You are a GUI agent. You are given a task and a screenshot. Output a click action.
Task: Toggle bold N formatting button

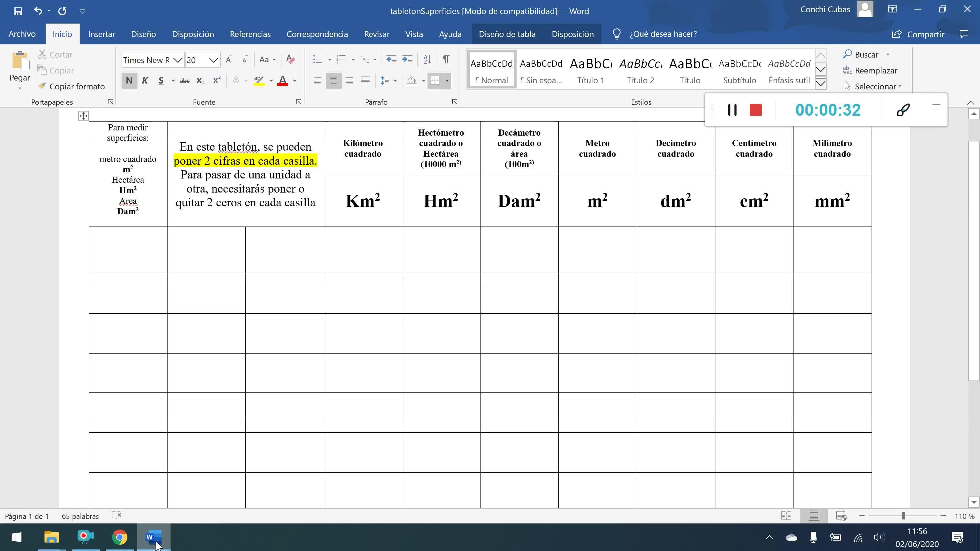(129, 81)
